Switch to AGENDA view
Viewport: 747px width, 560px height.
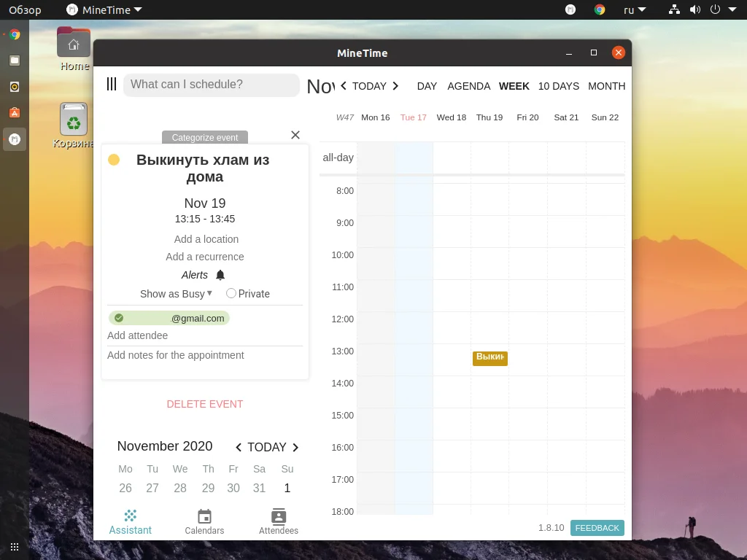pyautogui.click(x=469, y=86)
